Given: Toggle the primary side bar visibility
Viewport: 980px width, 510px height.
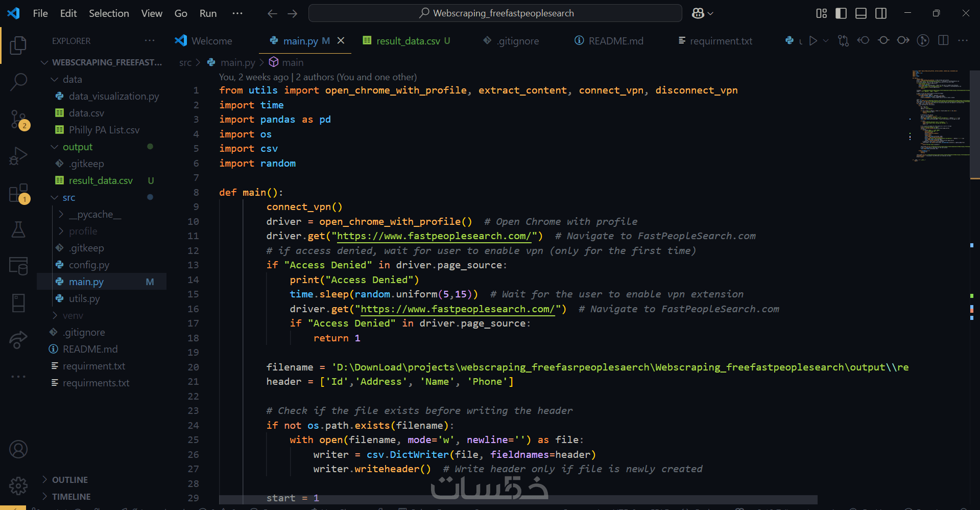Looking at the screenshot, I should pyautogui.click(x=841, y=13).
